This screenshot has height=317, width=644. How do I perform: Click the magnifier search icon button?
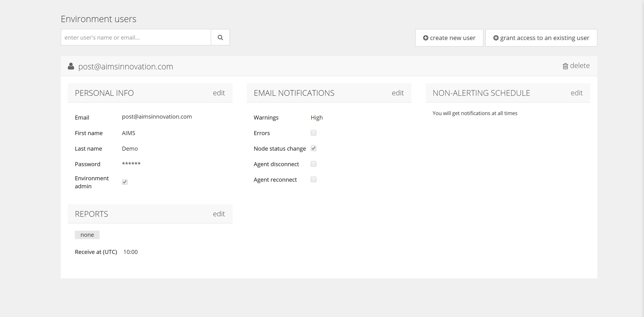point(220,37)
